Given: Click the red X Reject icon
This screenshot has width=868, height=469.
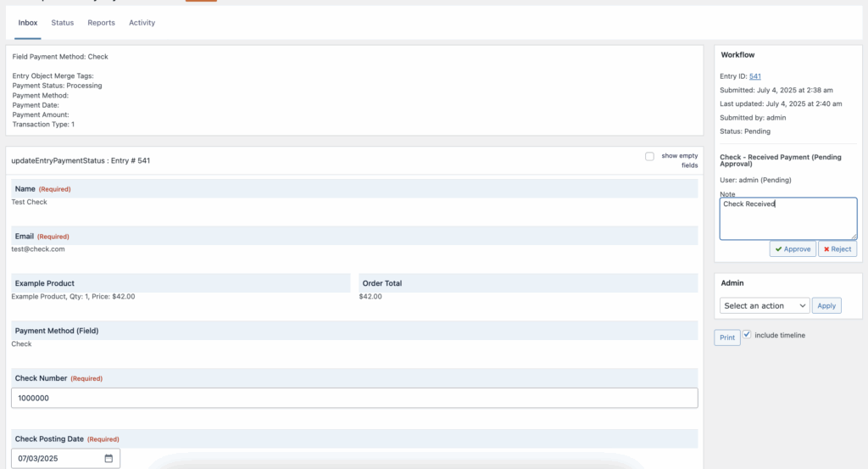Looking at the screenshot, I should (826, 249).
